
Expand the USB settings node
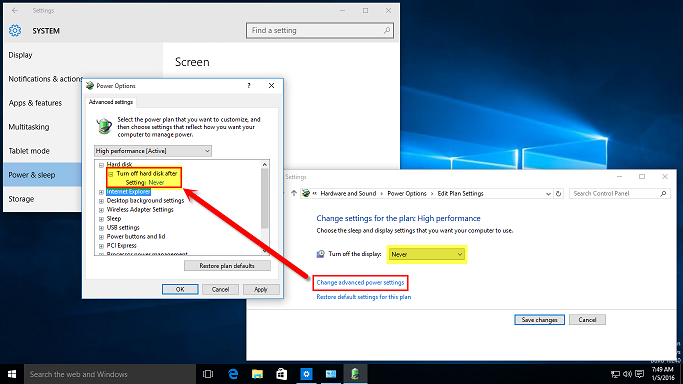tap(101, 228)
